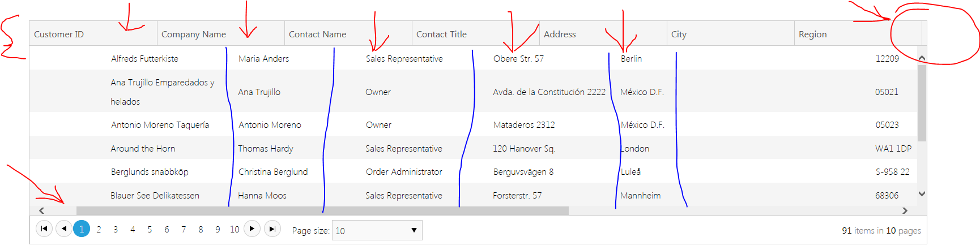Sort by City column header
Screen dimensions: 980x250
679,35
